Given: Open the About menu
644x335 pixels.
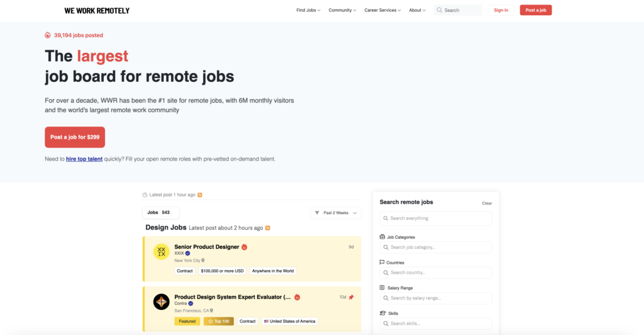Looking at the screenshot, I should pos(418,10).
